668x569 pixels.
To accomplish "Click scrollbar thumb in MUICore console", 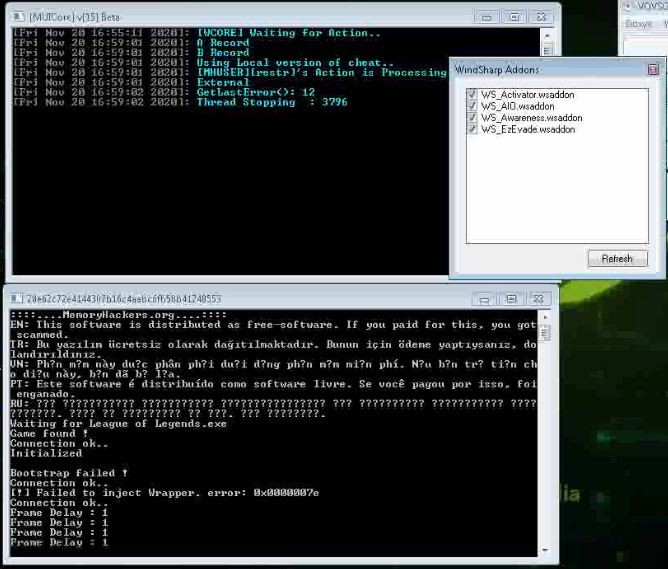I will coord(547,49).
